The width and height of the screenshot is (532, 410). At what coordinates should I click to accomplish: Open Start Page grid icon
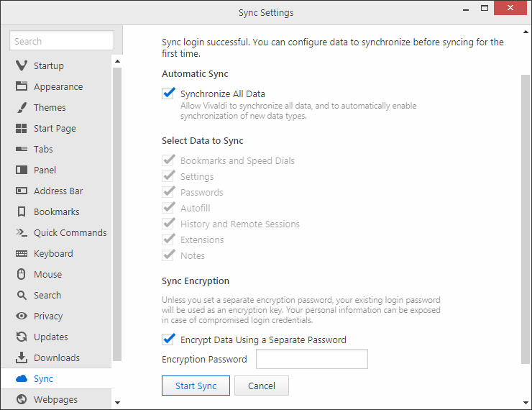pos(22,128)
